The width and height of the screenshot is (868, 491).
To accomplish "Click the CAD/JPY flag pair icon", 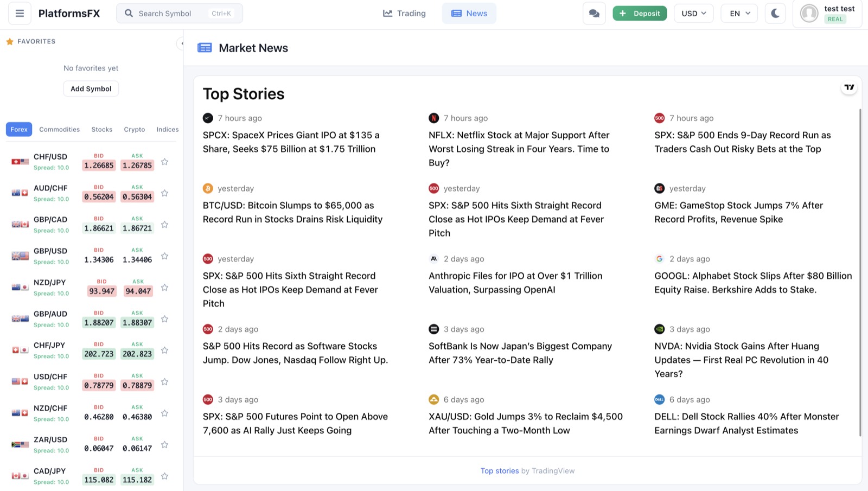I will [20, 476].
